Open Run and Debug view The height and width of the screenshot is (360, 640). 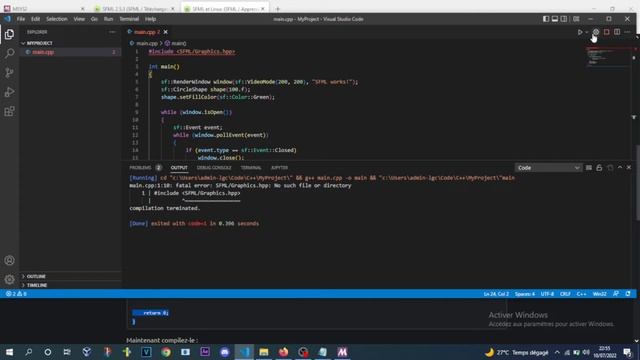[x=9, y=92]
